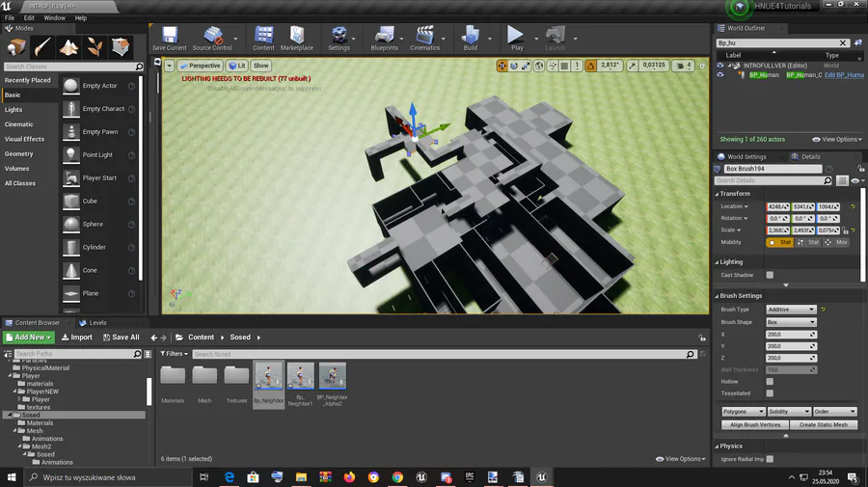Select the Geometry Editing mode icon
The width and height of the screenshot is (868, 487).
(x=121, y=47)
